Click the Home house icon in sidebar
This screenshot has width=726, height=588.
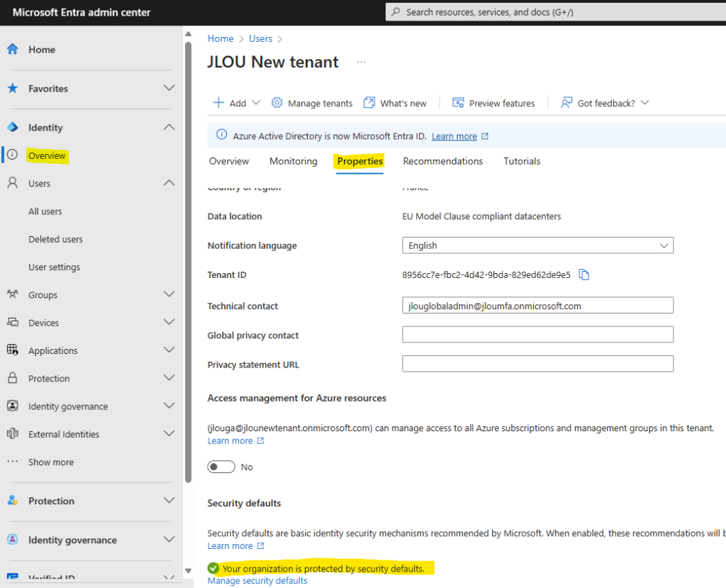(x=13, y=49)
